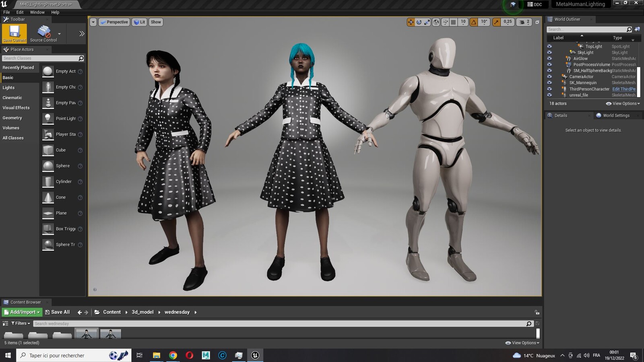Open Google Chrome from the taskbar
644x362 pixels.
(173, 355)
